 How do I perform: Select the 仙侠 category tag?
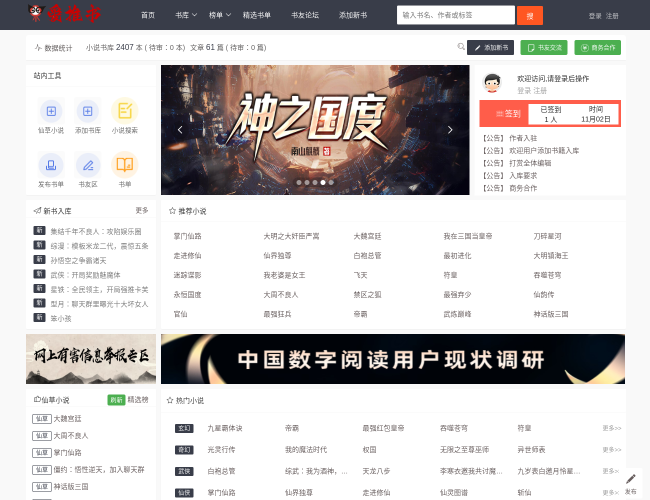(184, 493)
